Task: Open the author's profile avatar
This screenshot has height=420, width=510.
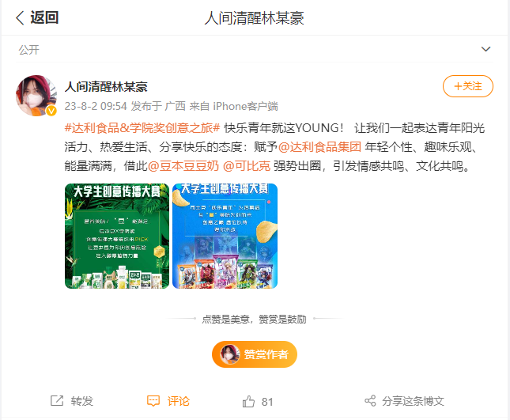Action: (36, 96)
